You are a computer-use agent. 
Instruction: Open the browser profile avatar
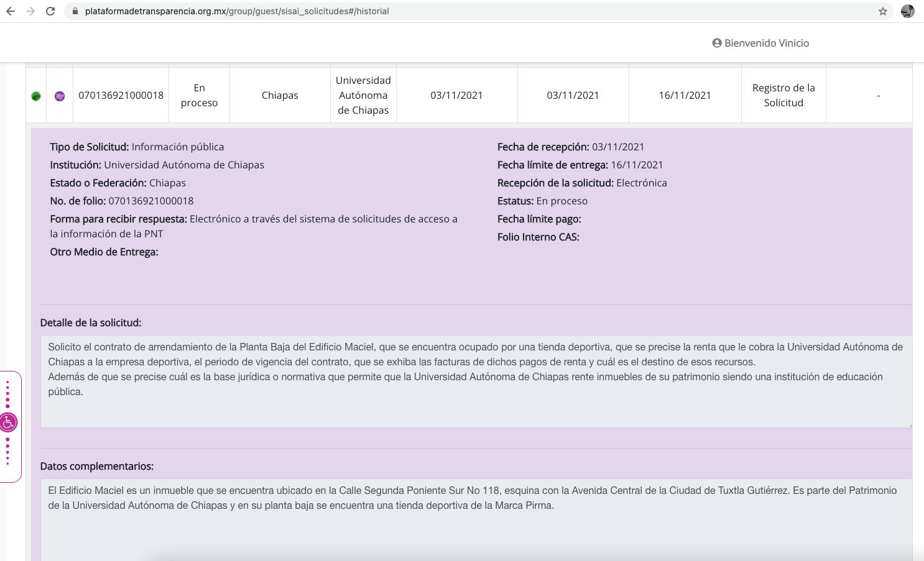click(908, 11)
